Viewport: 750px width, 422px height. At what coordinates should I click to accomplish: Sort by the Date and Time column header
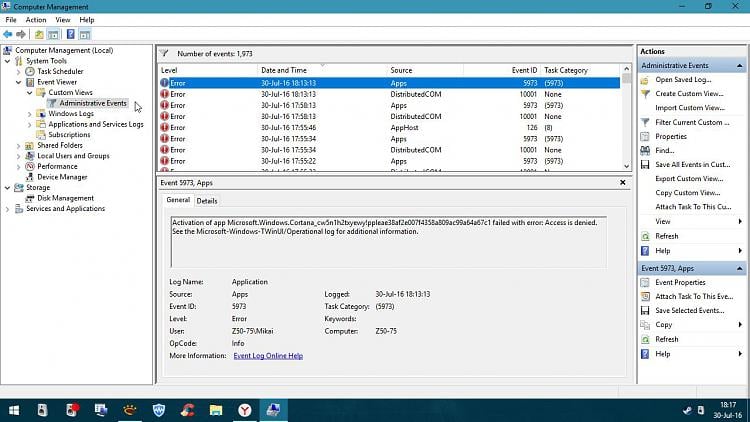tap(322, 70)
